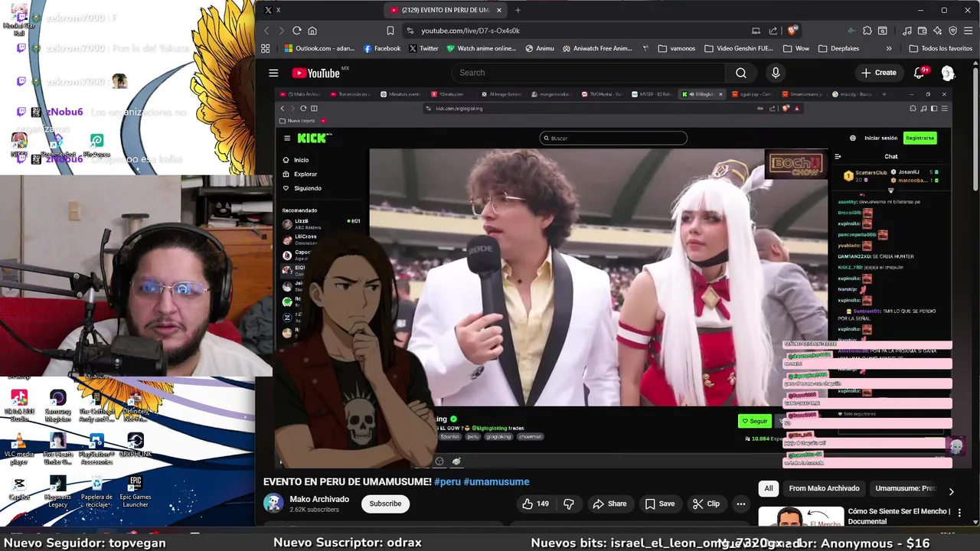
Task: Open the Animu bookmark
Action: pos(540,48)
